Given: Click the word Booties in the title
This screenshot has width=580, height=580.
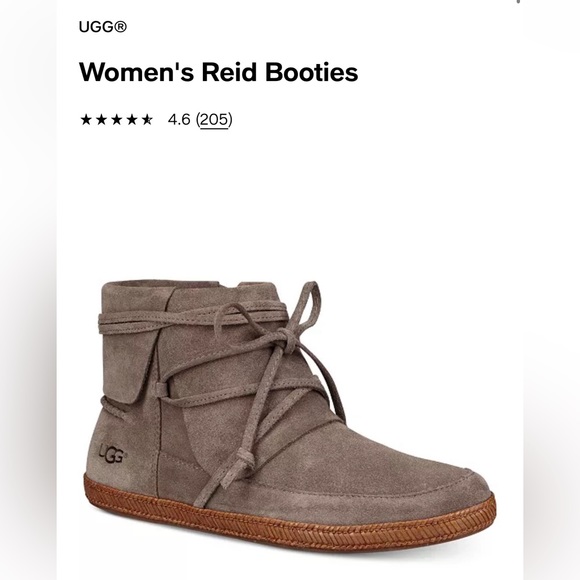Looking at the screenshot, I should [x=311, y=72].
